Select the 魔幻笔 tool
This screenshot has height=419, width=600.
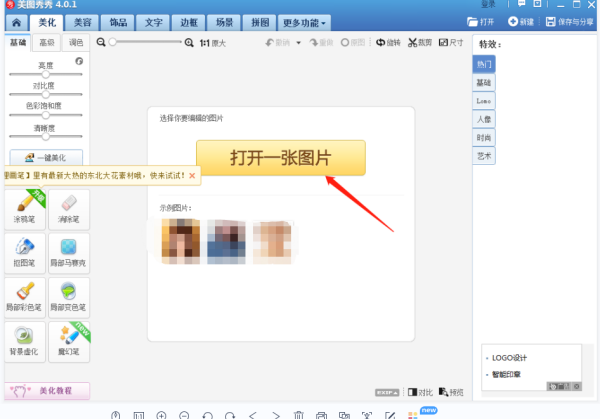(x=69, y=341)
